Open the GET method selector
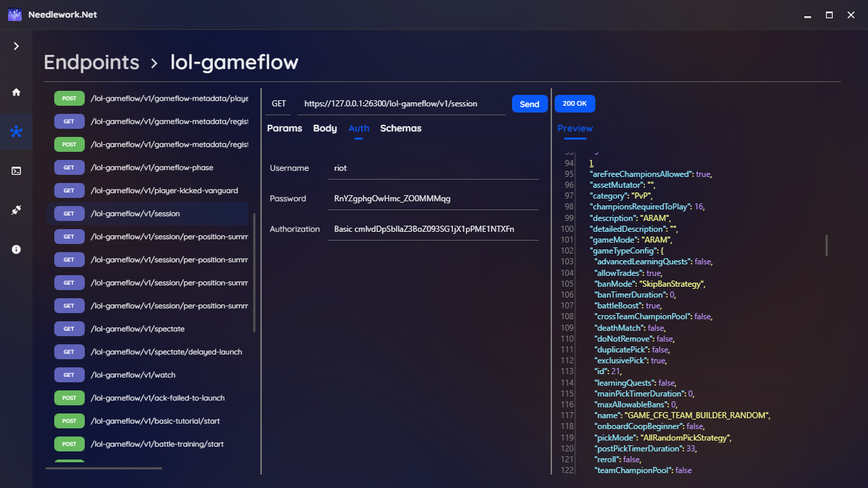The image size is (868, 488). coord(278,103)
